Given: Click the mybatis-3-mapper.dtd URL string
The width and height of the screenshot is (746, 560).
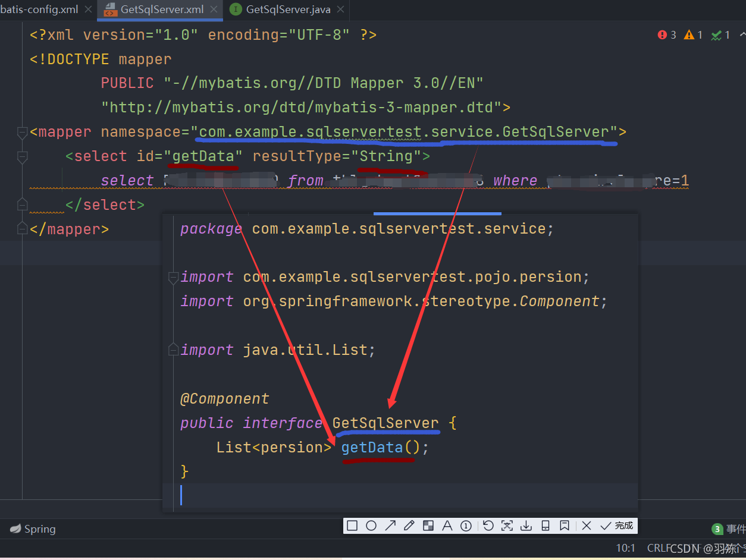Looking at the screenshot, I should [302, 108].
